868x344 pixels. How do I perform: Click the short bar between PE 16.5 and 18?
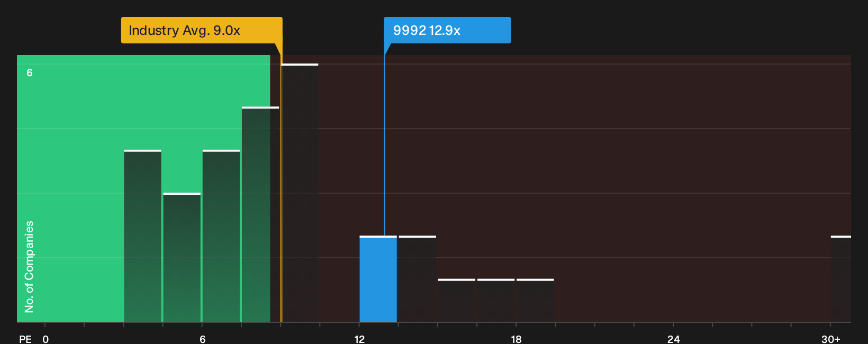[496, 301]
